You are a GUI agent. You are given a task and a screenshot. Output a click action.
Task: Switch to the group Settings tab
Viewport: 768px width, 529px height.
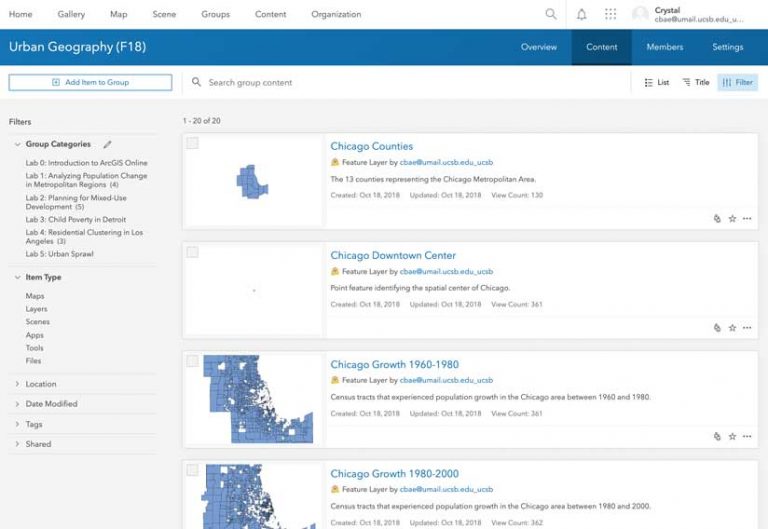pyautogui.click(x=728, y=47)
